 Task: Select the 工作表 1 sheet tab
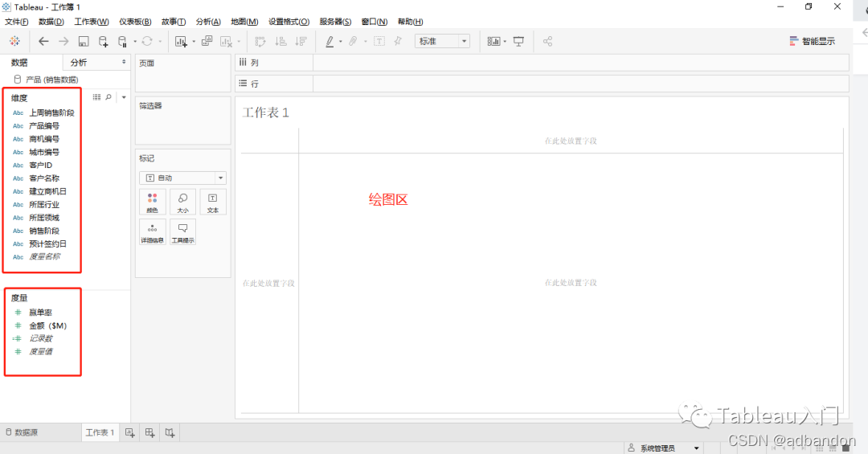tap(100, 432)
